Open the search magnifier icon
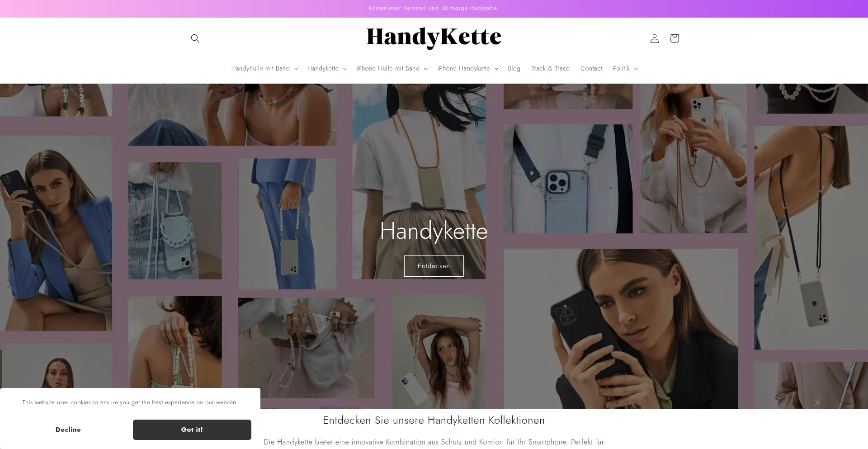This screenshot has height=449, width=868. tap(195, 38)
